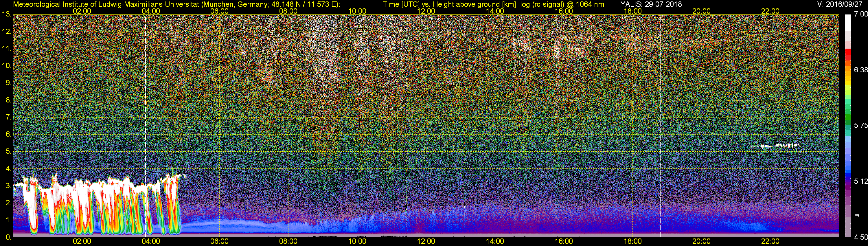Click the 4.50 value on the color scale
Viewport: 868px width, 246px height.
[860, 237]
